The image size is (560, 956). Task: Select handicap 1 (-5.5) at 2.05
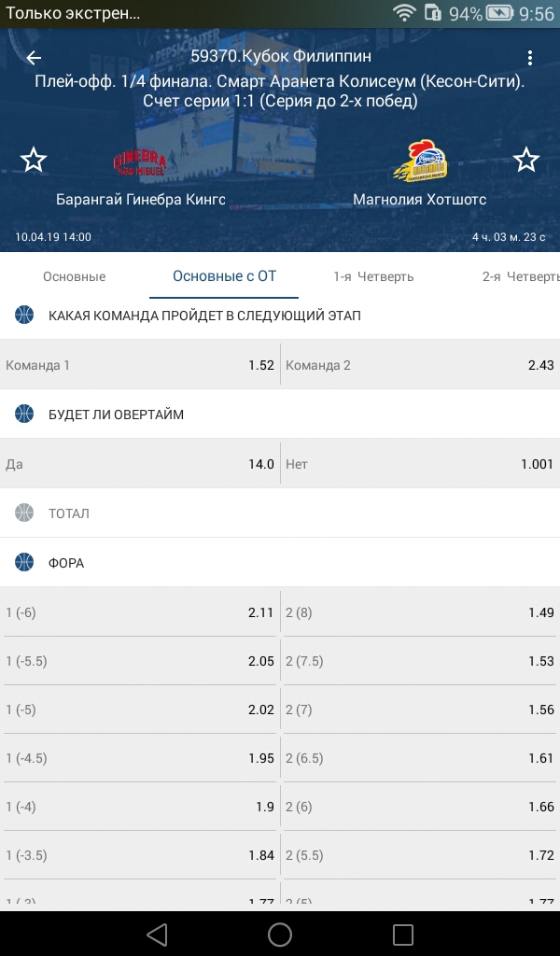[140, 661]
